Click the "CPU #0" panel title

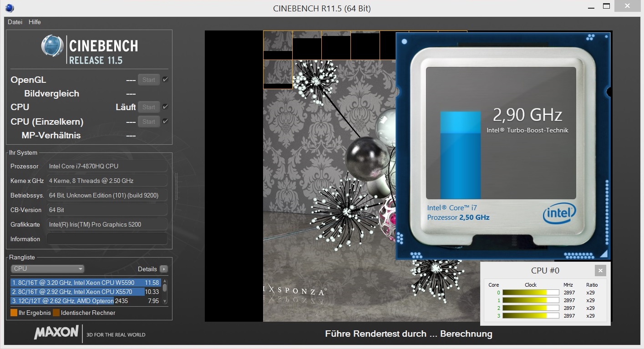545,271
